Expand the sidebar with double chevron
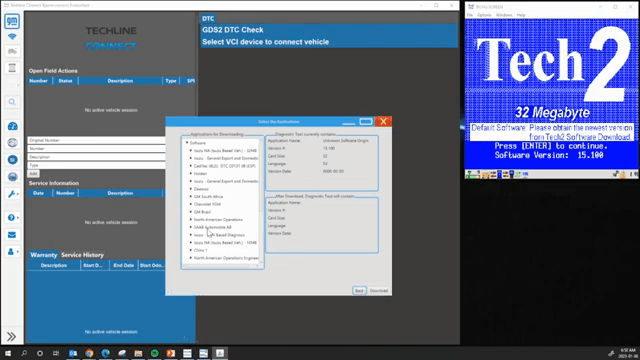The image size is (640, 360). click(11, 336)
